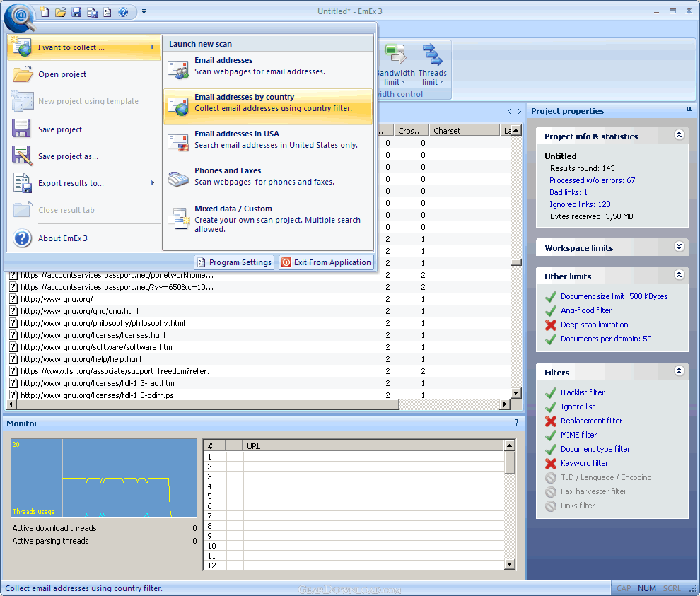Click the results horizontal scrollbar left arrow
Screen dimensions: 700x596
[11, 404]
